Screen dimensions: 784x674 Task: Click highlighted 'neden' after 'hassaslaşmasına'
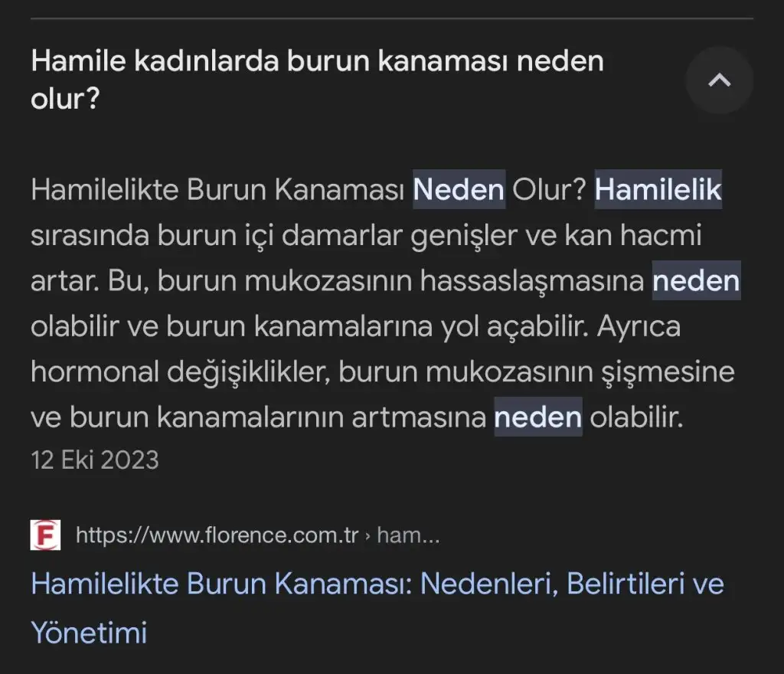(696, 281)
